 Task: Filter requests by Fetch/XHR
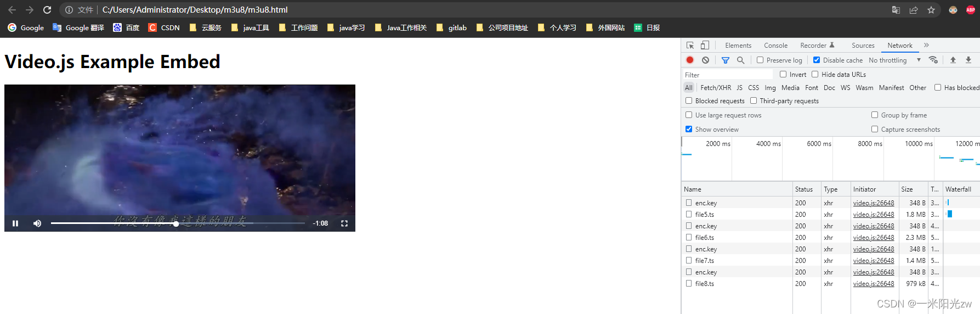[716, 88]
